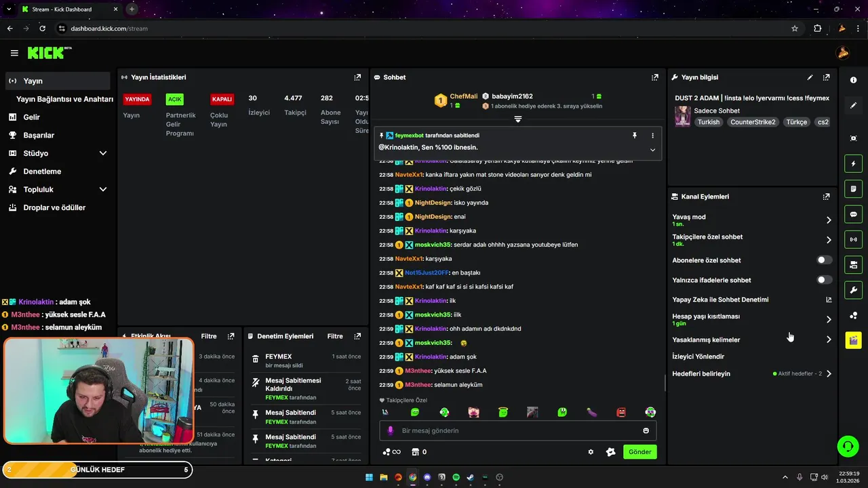
Task: Pop out the Etkinlik Akışı panel
Action: [231, 336]
